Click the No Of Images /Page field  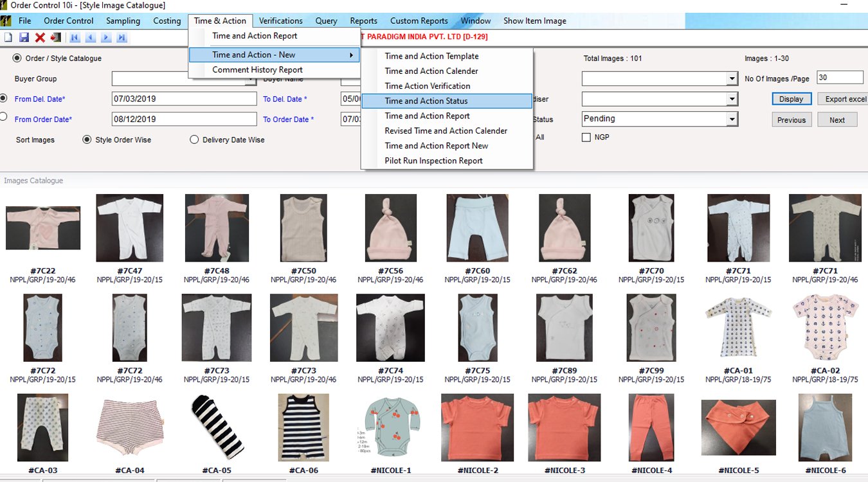[x=840, y=78]
